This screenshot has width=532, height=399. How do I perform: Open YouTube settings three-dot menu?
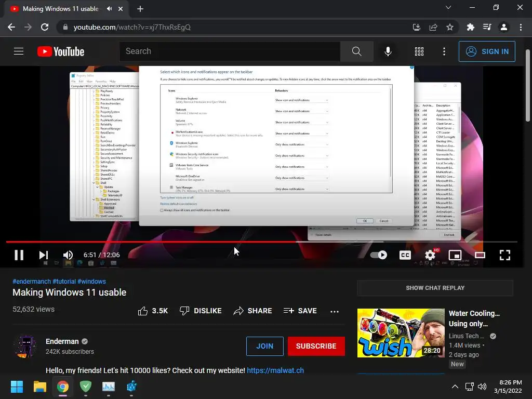coord(444,51)
